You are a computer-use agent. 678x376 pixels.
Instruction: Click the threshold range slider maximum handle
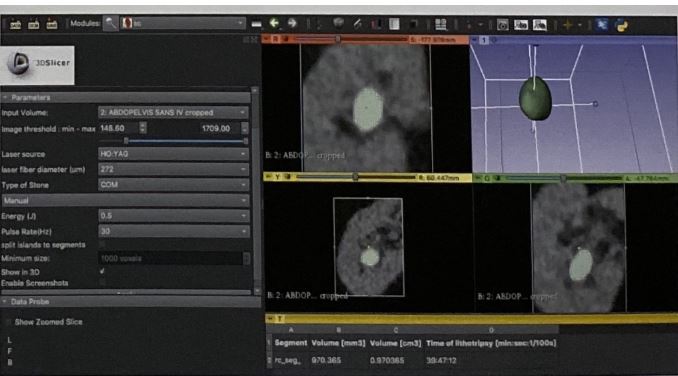tap(246, 141)
